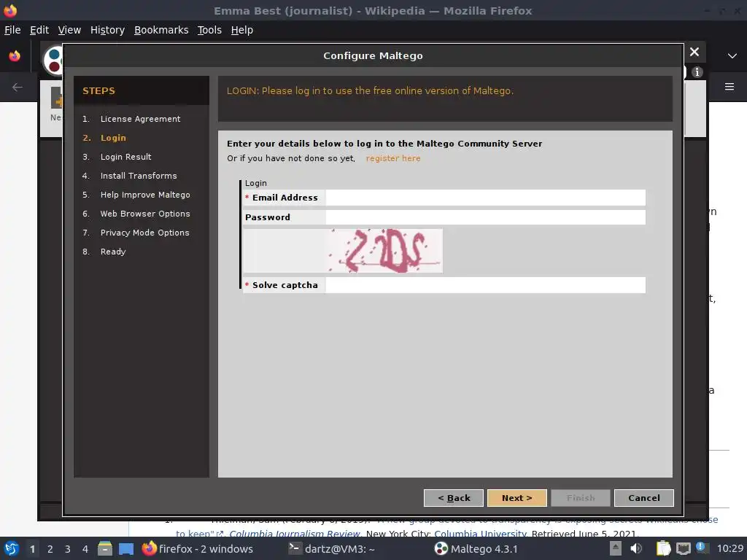Cancel the Configure Maltego wizard
The image size is (747, 560).
click(643, 497)
